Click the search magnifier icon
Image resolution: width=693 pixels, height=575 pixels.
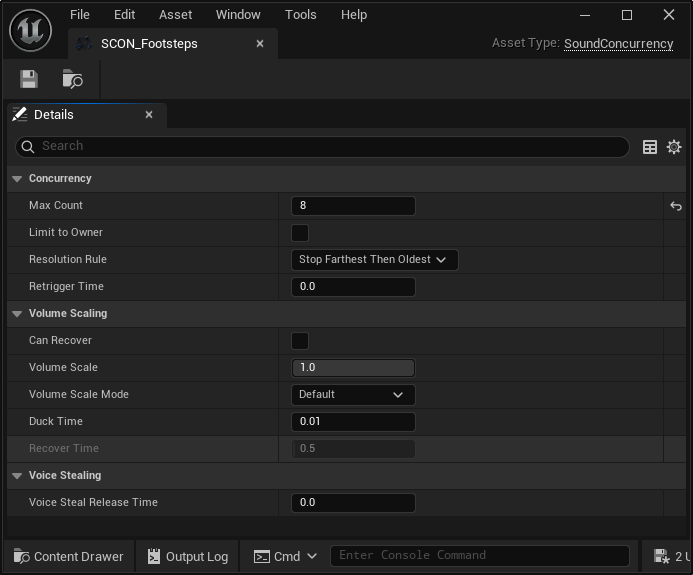tap(27, 147)
